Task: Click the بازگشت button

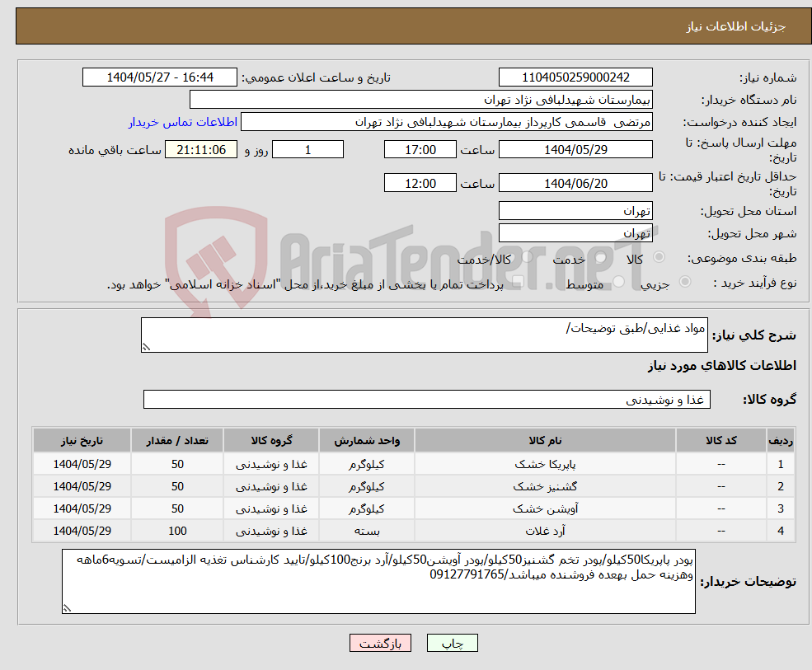Action: point(380,643)
